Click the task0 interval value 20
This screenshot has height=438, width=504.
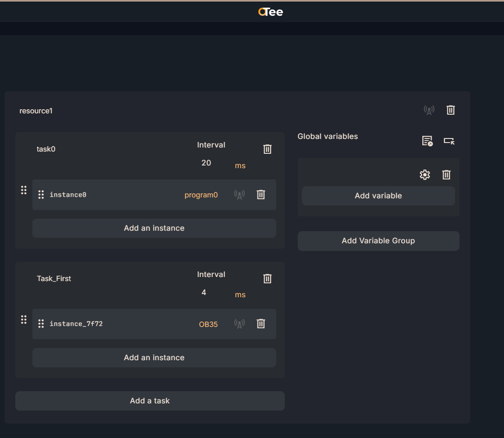pyautogui.click(x=206, y=163)
